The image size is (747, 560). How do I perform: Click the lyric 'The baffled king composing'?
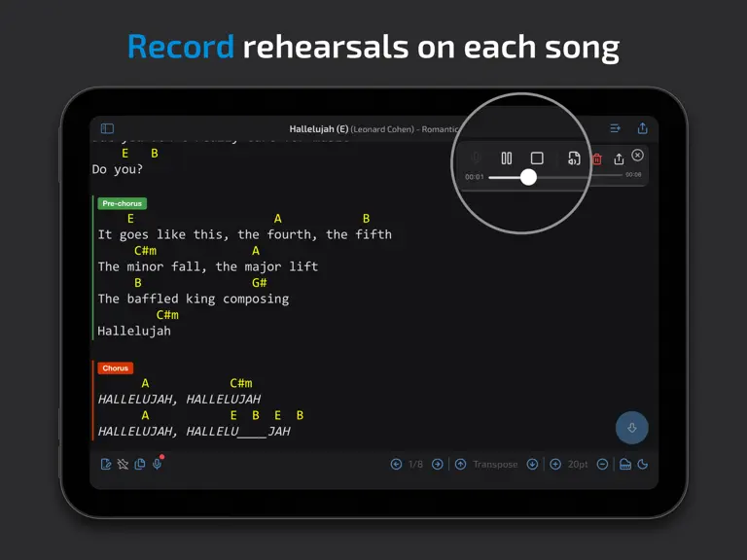point(194,299)
